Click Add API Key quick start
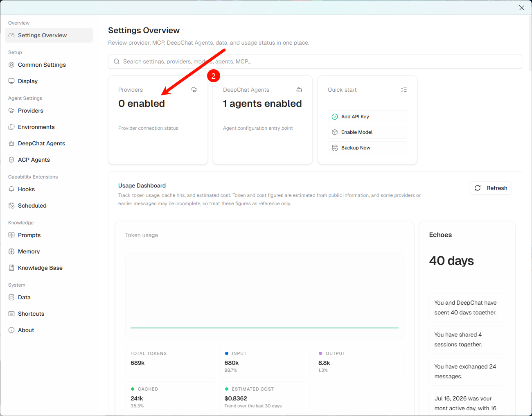532x416 pixels. 367,117
